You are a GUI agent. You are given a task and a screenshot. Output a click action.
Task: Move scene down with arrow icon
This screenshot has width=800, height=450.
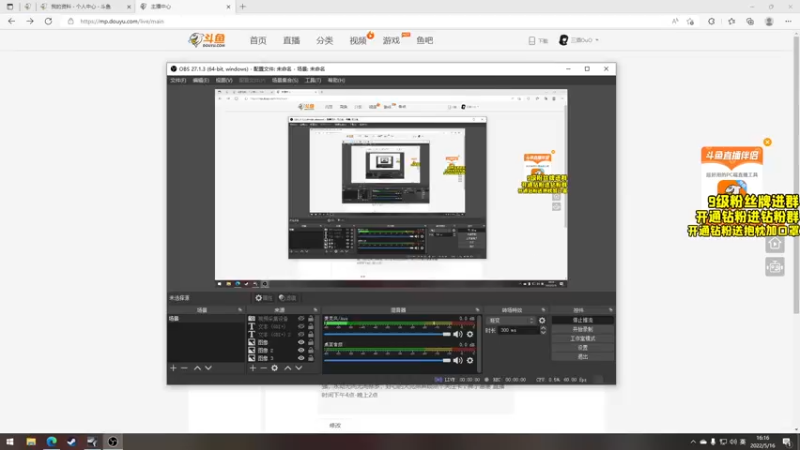point(208,368)
